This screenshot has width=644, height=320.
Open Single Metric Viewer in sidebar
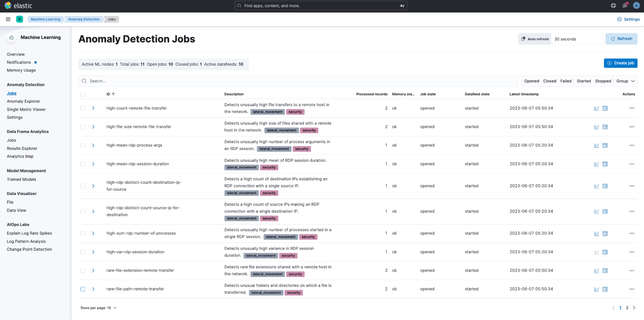pyautogui.click(x=26, y=109)
